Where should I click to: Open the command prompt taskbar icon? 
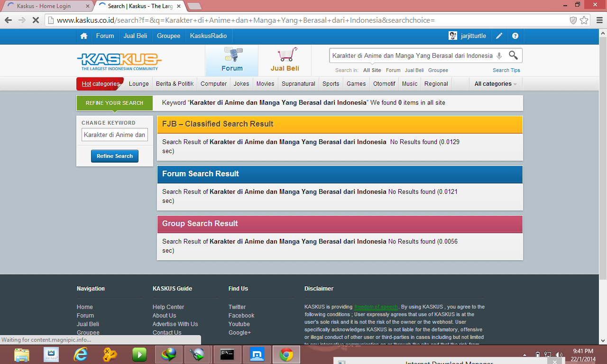[227, 355]
